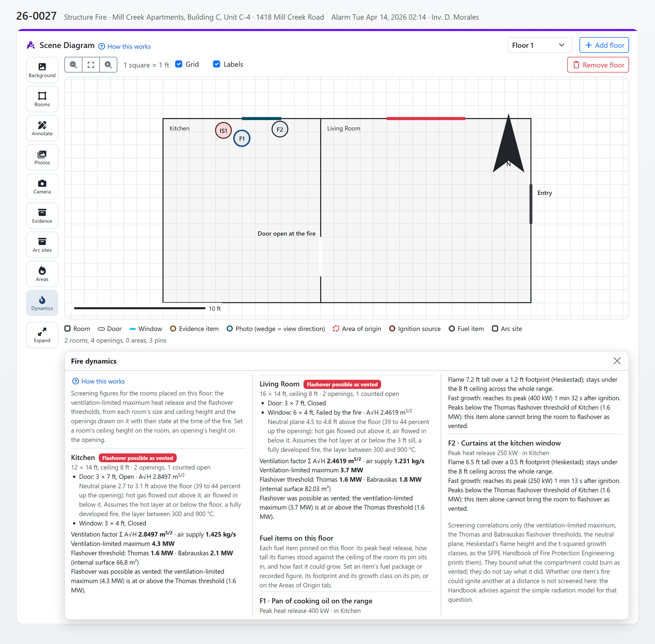Open How this works in Fire dynamics
Viewport: 655px width, 644px height.
[98, 381]
